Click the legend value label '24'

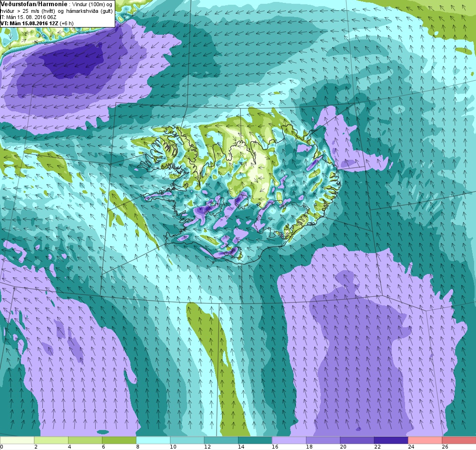pyautogui.click(x=411, y=447)
